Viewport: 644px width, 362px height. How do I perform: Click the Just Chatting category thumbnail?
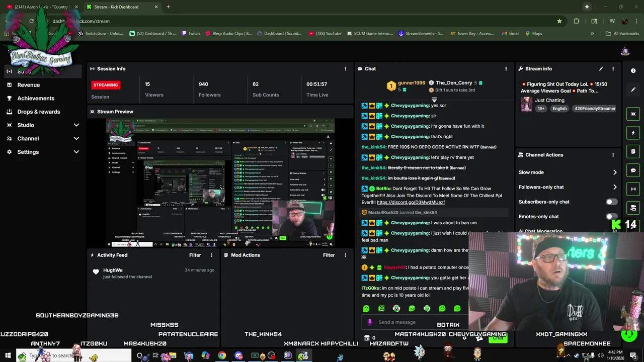tap(526, 104)
